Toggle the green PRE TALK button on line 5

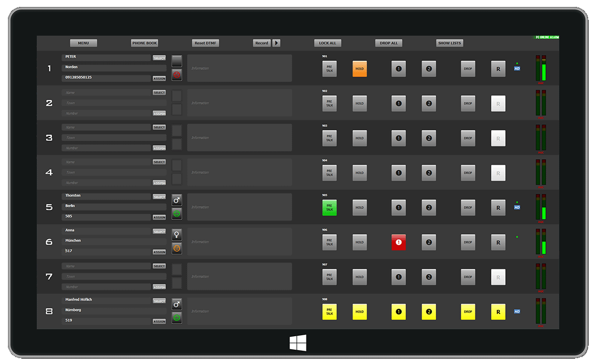pos(329,208)
